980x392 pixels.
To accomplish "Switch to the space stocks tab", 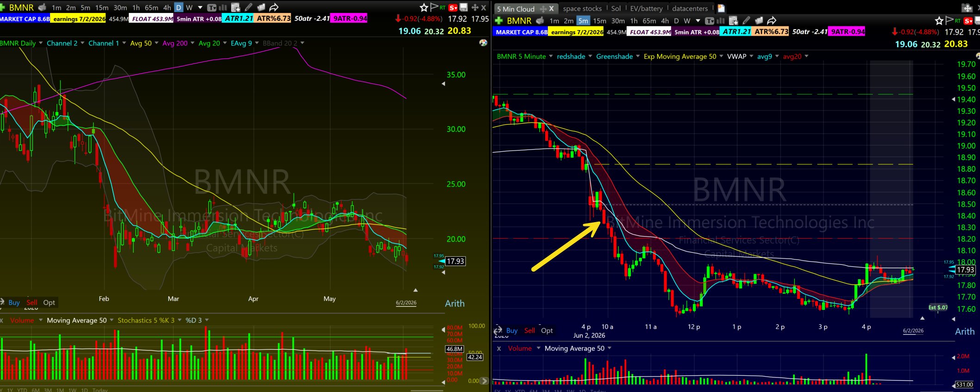I will (x=582, y=8).
